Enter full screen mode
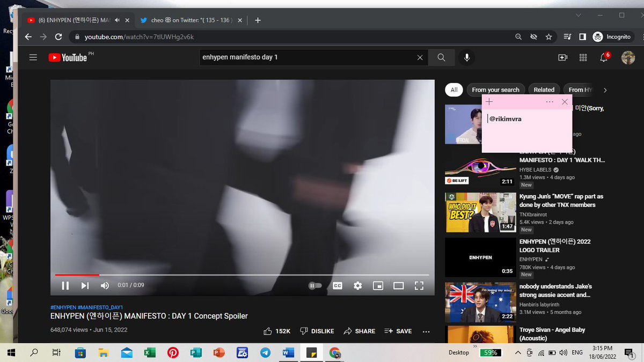This screenshot has height=362, width=644. 419,286
